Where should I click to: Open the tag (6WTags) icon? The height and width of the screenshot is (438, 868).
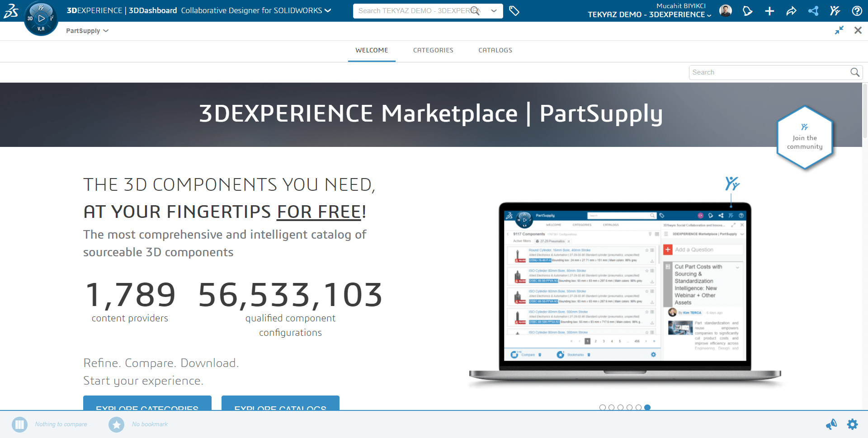514,11
